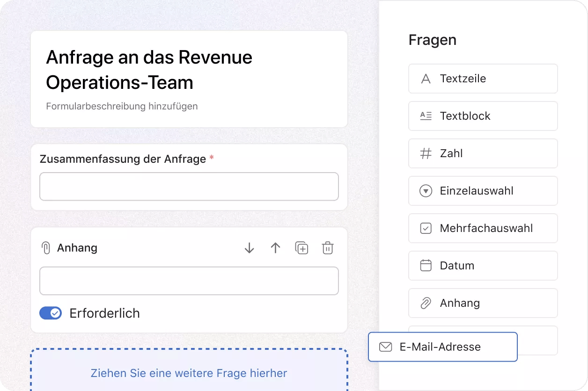Click the Textblock paragraph icon
Viewport: 588px width, 391px height.
(x=426, y=116)
